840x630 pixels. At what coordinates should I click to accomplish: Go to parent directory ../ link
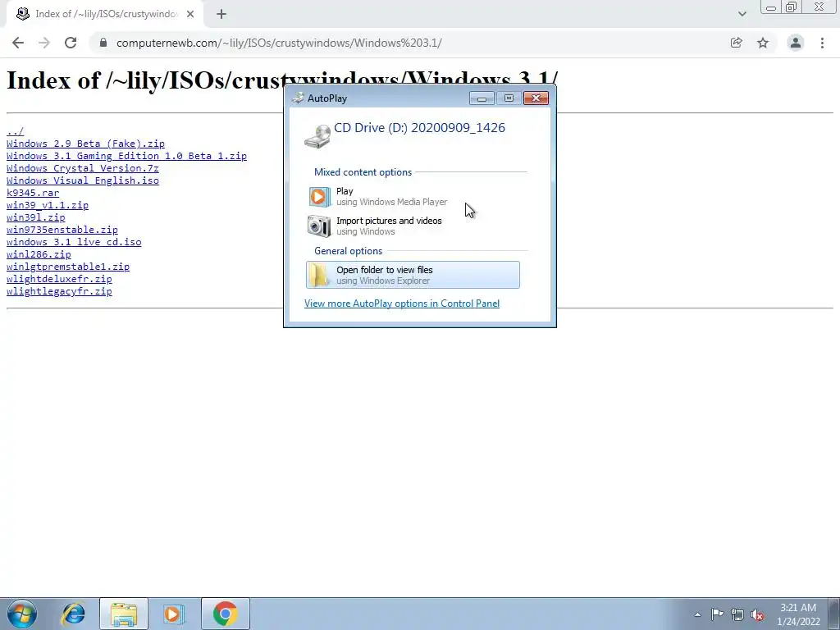[15, 131]
